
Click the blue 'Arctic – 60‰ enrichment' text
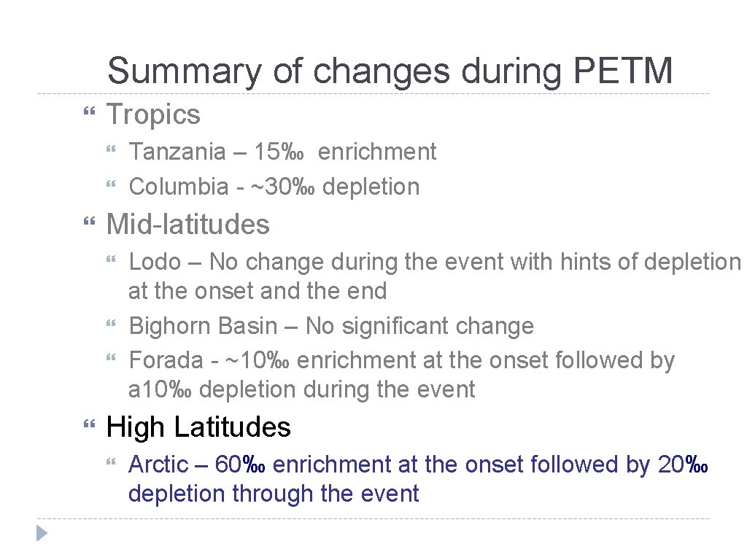click(419, 464)
